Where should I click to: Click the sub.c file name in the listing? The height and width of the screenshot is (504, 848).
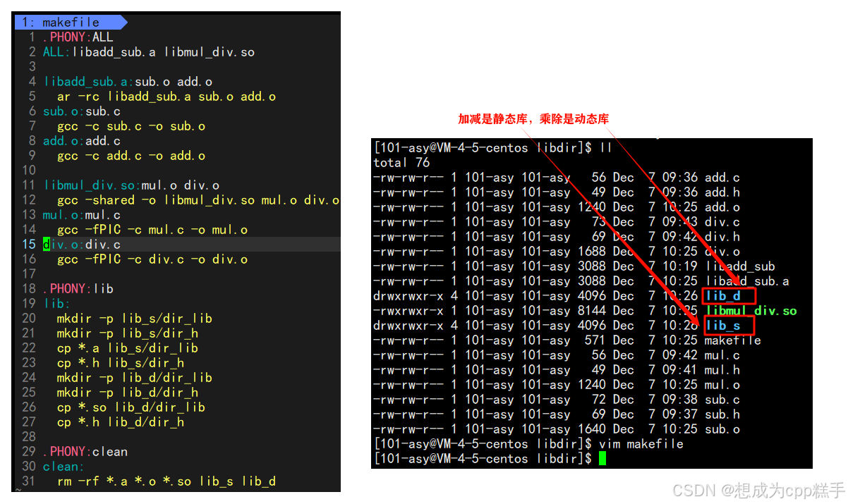pos(723,400)
